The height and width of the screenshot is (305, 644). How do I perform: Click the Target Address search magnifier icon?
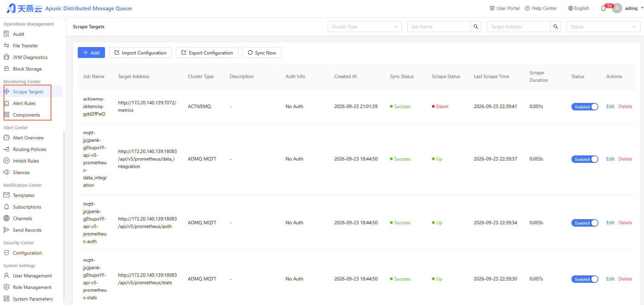pyautogui.click(x=556, y=27)
